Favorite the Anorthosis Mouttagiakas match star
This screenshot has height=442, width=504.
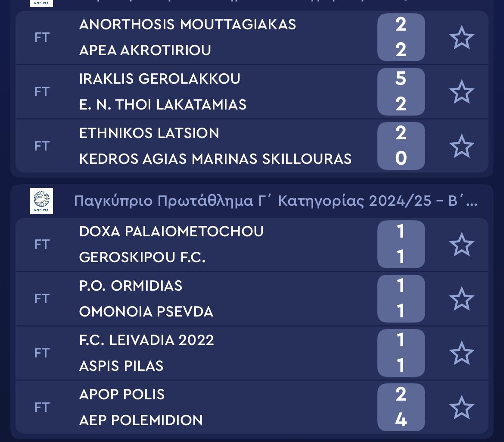coord(461,38)
